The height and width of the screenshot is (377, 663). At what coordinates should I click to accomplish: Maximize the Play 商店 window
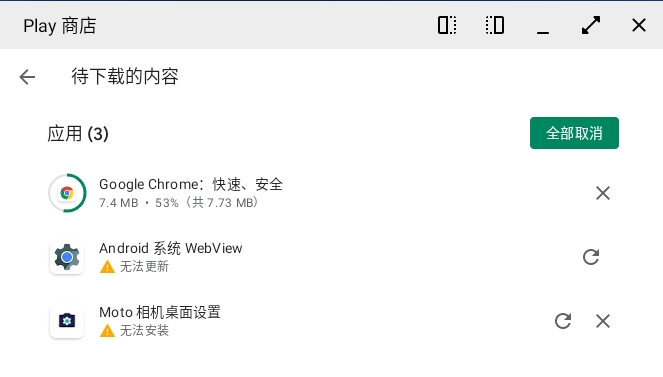(591, 25)
